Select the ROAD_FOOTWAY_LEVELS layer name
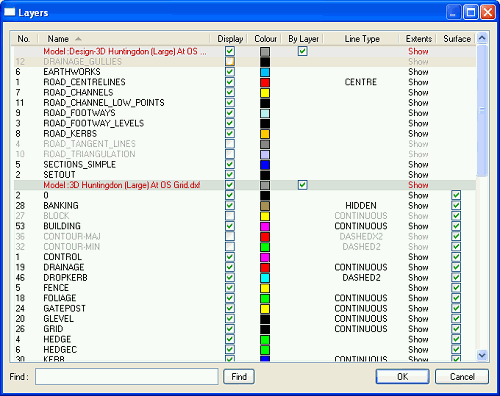Image resolution: width=500 pixels, height=396 pixels. point(94,123)
